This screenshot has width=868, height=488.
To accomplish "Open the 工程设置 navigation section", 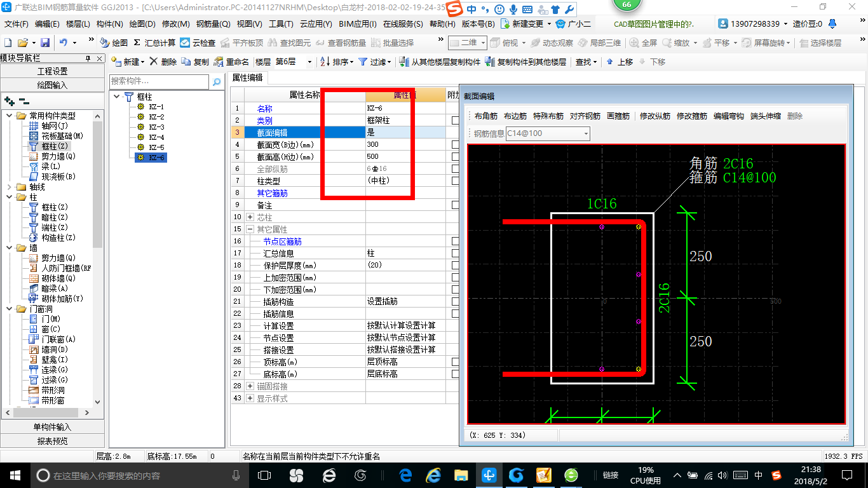I will coord(52,71).
